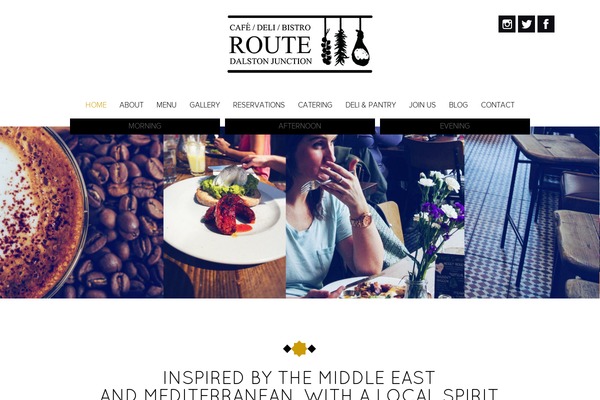Select the Afternoon tab

tap(300, 126)
